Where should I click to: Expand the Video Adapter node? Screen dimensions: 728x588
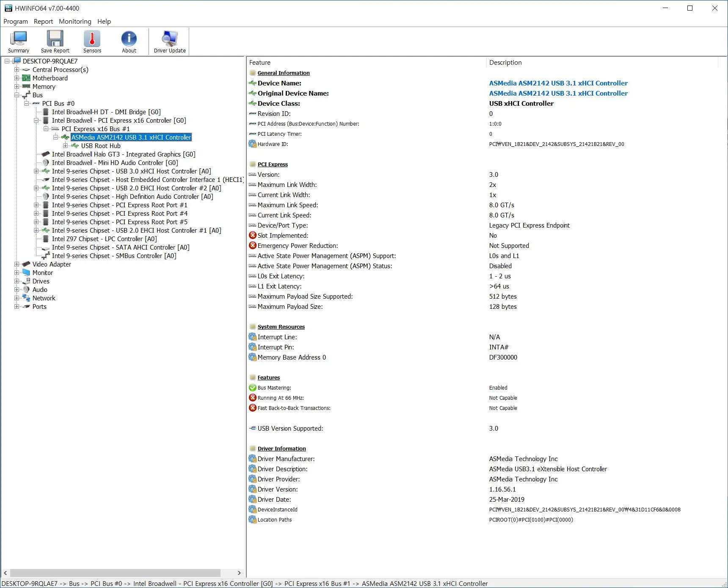coord(17,264)
